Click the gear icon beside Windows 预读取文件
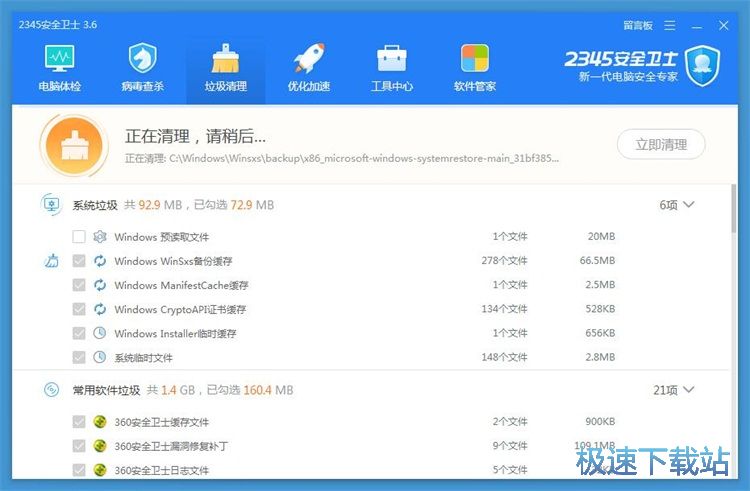750x491 pixels. pyautogui.click(x=99, y=237)
